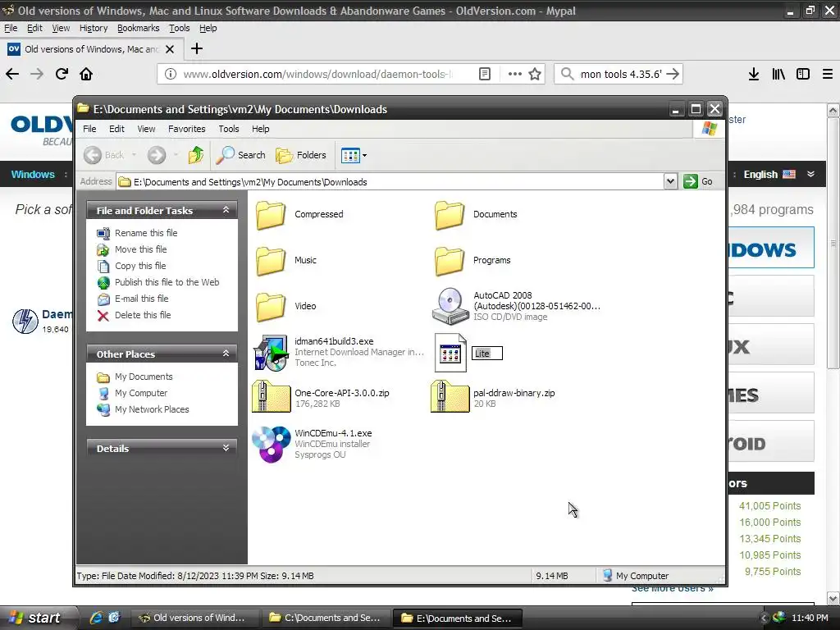Open the browser Bookmarks menu
This screenshot has height=630, width=840.
138,29
